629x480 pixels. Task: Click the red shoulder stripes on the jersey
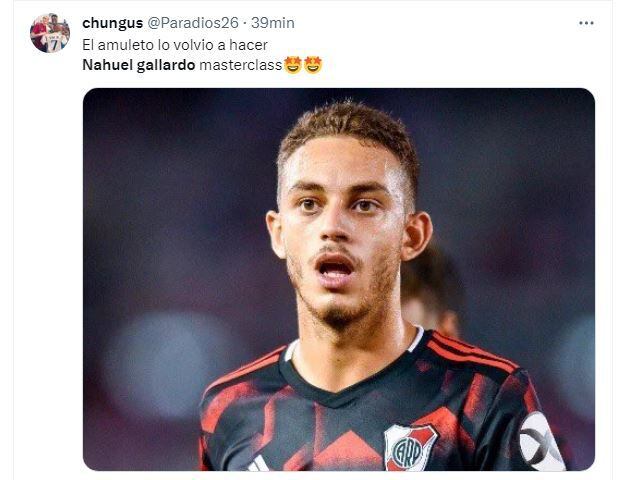click(471, 353)
